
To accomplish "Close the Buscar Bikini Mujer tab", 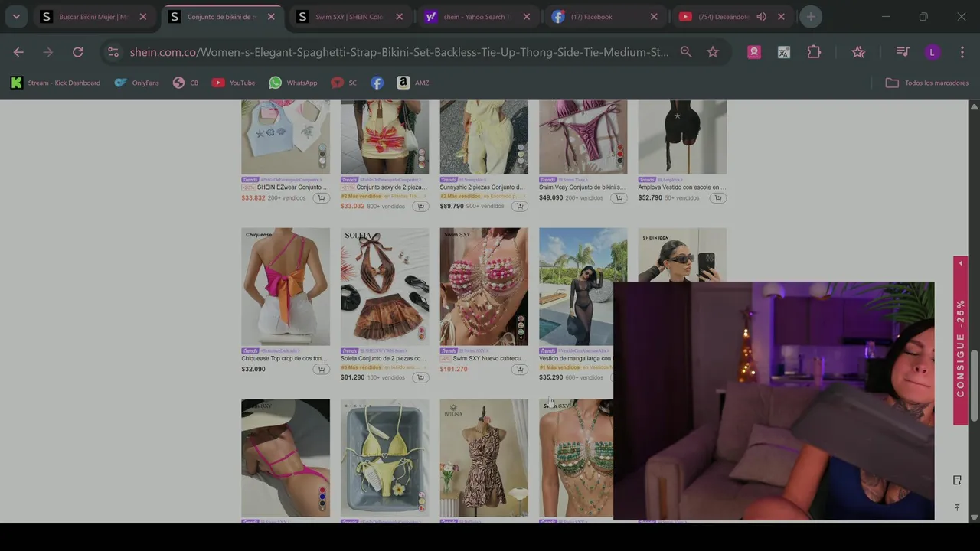I will 142,16.
